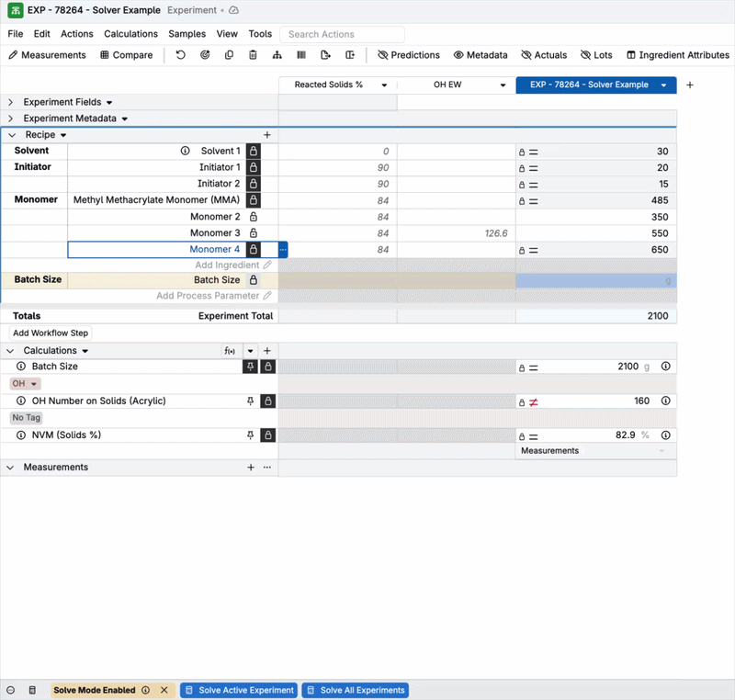Click the calculator icon in the bottom bar
Viewport: 735px width, 700px height.
[32, 690]
